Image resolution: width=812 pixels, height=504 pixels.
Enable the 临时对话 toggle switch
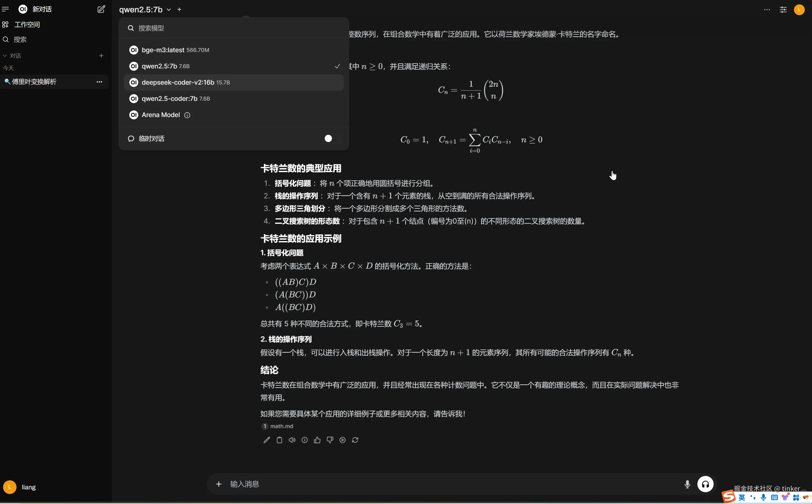(x=332, y=138)
